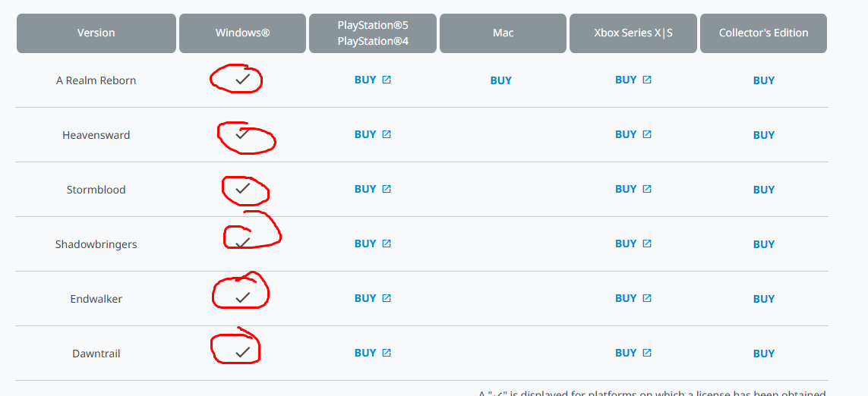Buy Endwalker for Xbox Series X|S
This screenshot has width=868, height=396.
[x=626, y=298]
